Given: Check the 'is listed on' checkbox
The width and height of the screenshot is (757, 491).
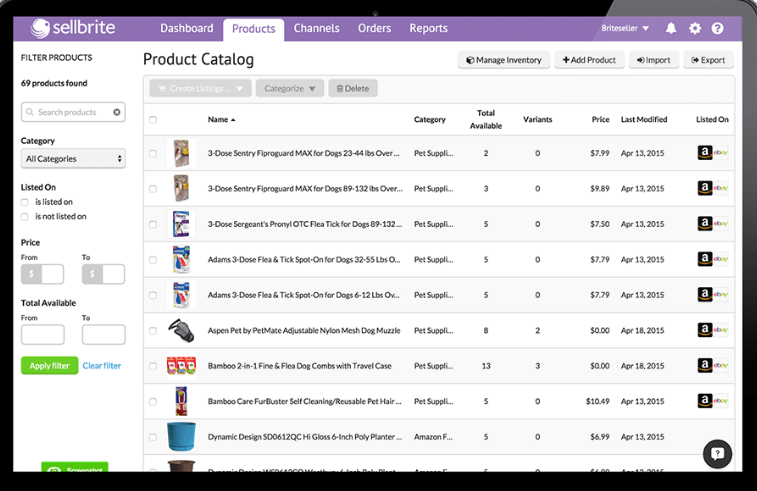Looking at the screenshot, I should pyautogui.click(x=25, y=202).
